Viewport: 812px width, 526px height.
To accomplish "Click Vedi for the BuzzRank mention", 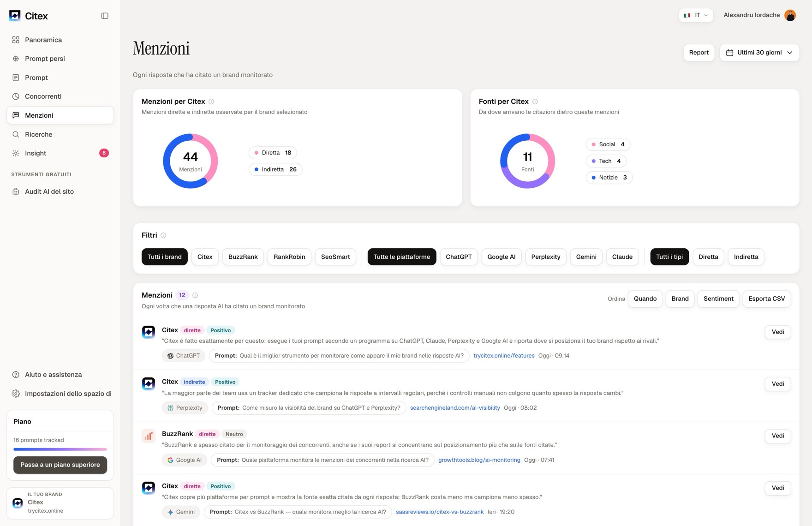I will pos(777,436).
